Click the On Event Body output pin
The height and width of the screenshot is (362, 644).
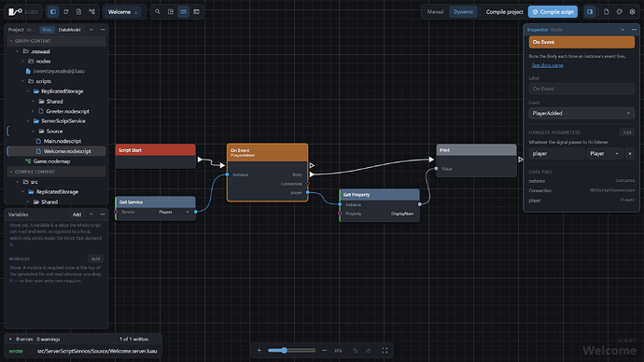click(312, 174)
